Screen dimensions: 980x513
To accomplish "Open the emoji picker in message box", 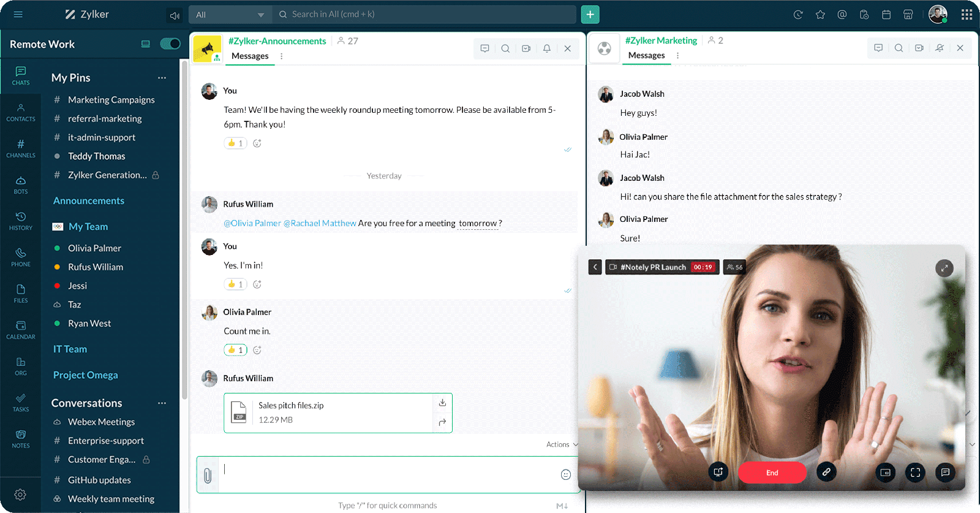I will 565,474.
